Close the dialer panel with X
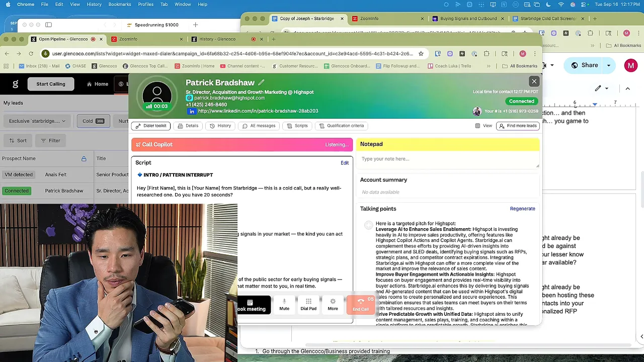This screenshot has width=644, height=362. (534, 81)
